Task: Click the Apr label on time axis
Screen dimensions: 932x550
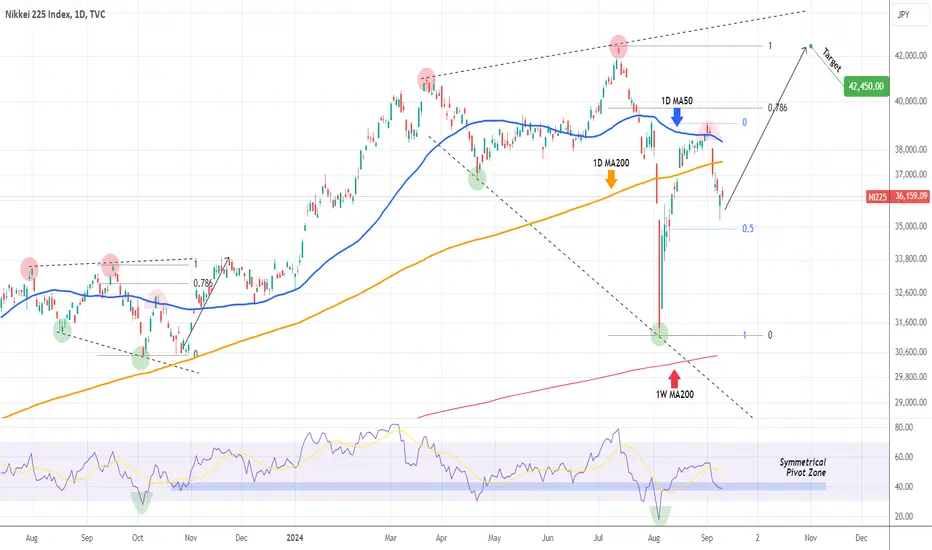Action: pyautogui.click(x=441, y=538)
